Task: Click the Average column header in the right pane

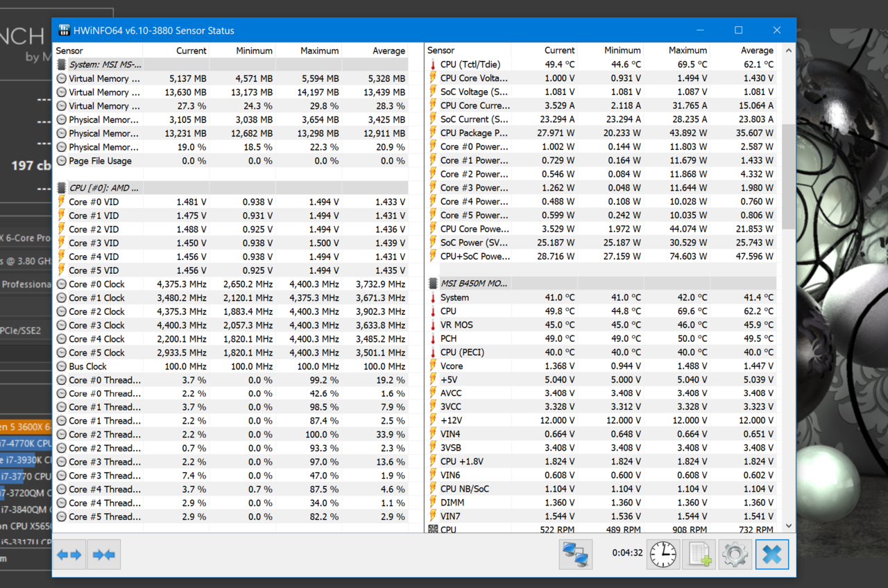Action: pyautogui.click(x=744, y=51)
